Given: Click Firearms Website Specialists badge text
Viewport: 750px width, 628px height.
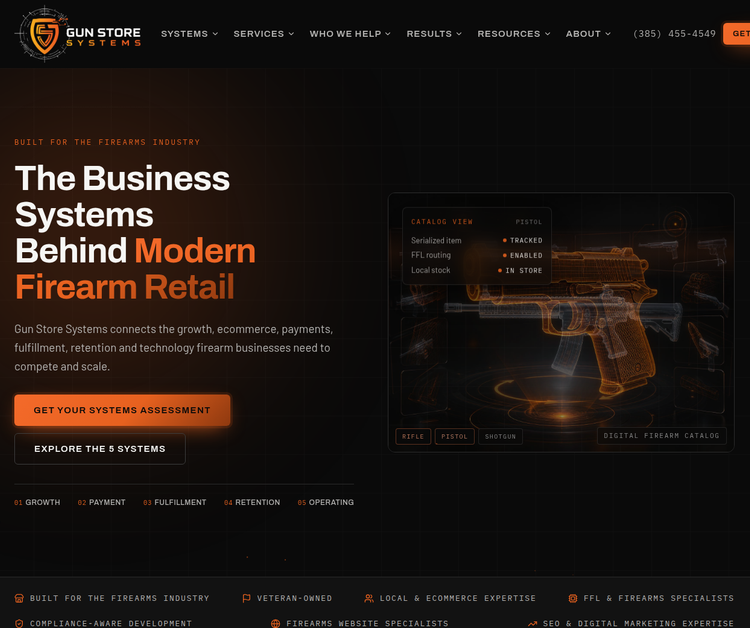Looking at the screenshot, I should tap(367, 624).
